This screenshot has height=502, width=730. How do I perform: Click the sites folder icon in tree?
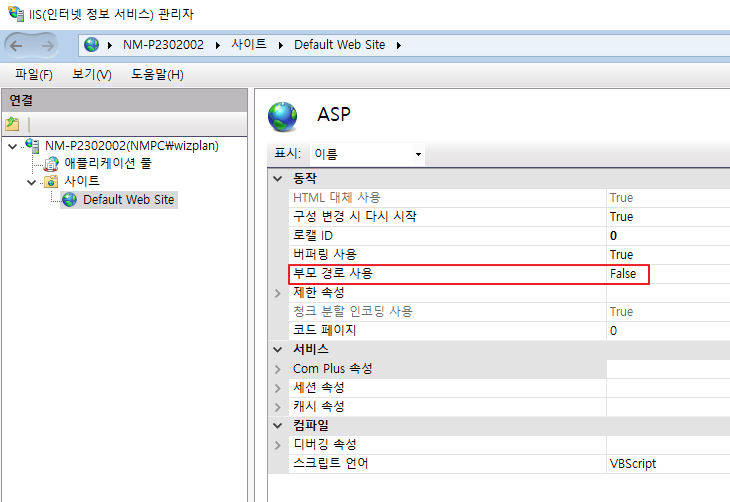coord(51,181)
